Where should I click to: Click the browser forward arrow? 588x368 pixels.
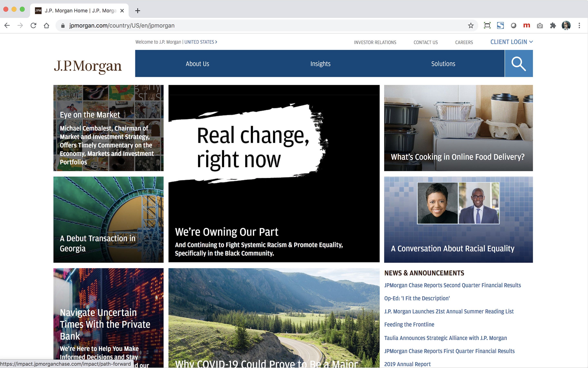(20, 26)
